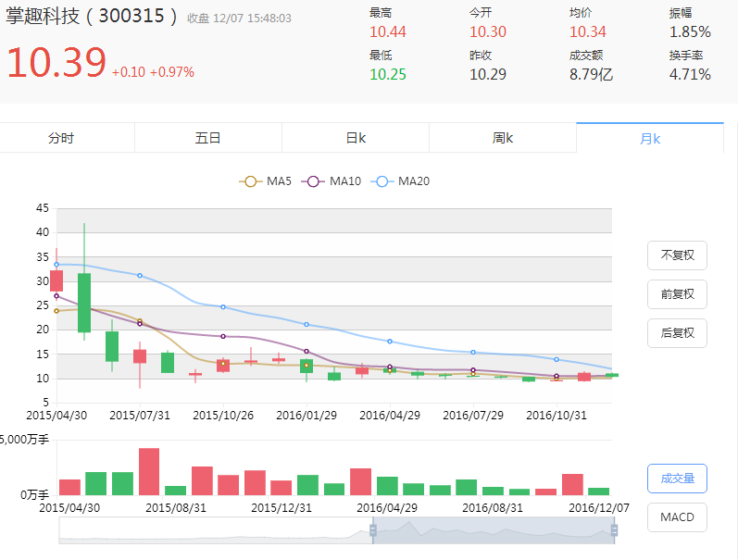This screenshot has width=738, height=560.
Task: Switch to the 分时 tab
Action: 61,138
